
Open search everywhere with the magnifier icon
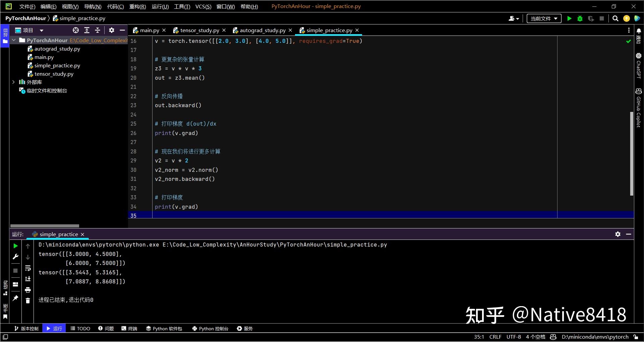click(x=616, y=18)
